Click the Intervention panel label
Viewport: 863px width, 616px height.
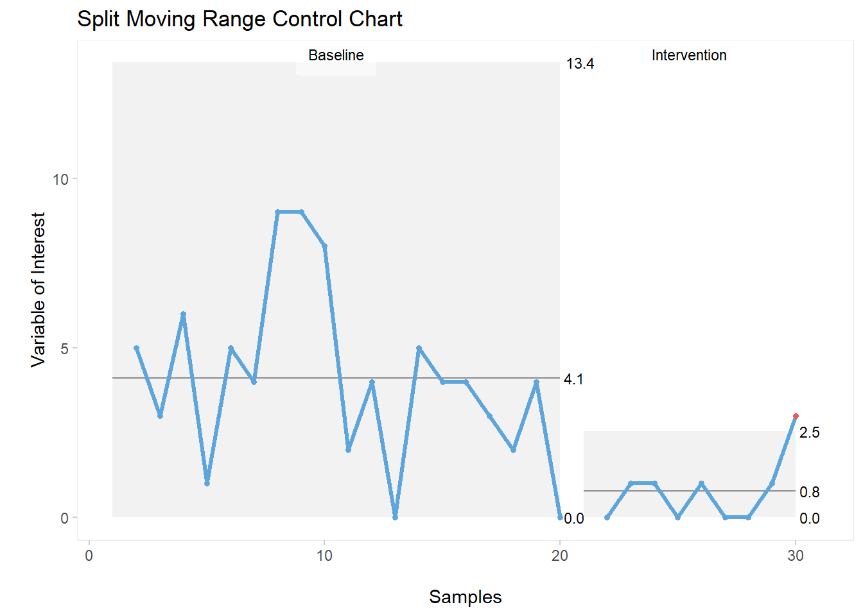[x=689, y=56]
